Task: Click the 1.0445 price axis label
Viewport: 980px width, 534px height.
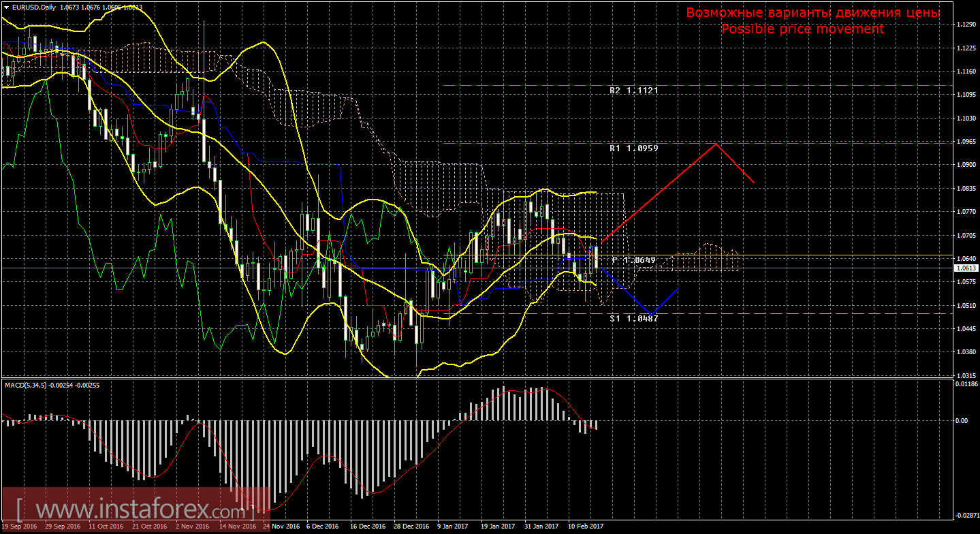Action: [966, 328]
